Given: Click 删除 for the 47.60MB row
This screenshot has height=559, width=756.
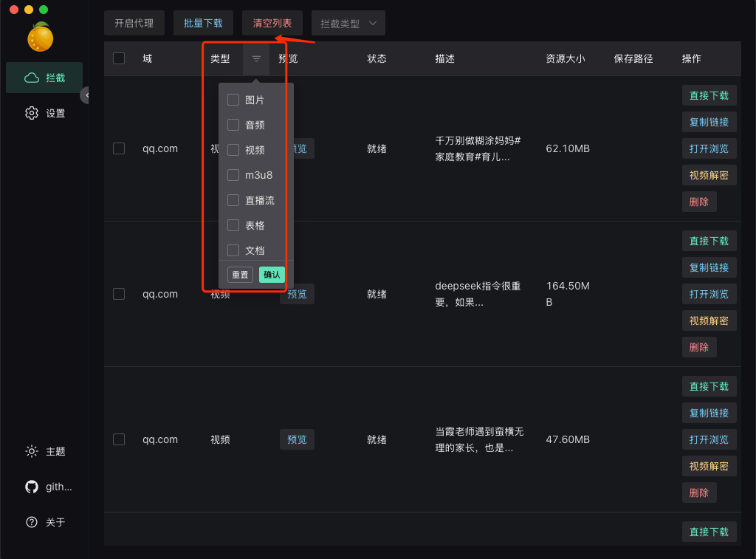Looking at the screenshot, I should point(699,493).
